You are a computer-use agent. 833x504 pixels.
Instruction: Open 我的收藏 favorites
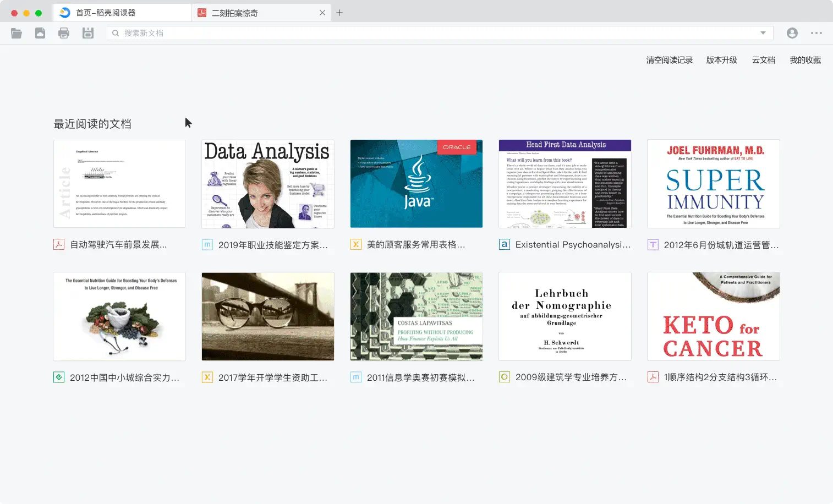pos(805,60)
